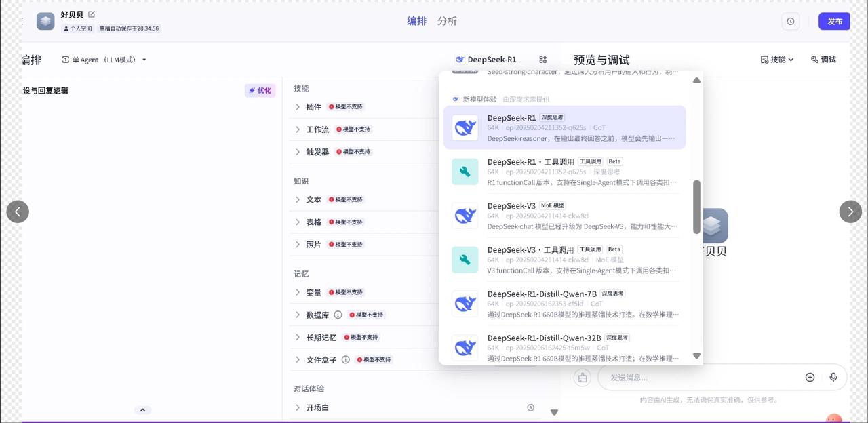868x423 pixels.
Task: Click the info icon next to 文件盒子
Action: [x=345, y=359]
